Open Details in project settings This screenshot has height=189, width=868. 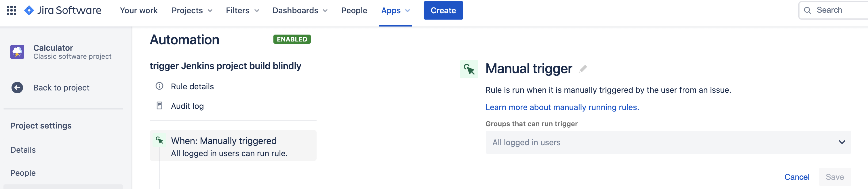23,150
